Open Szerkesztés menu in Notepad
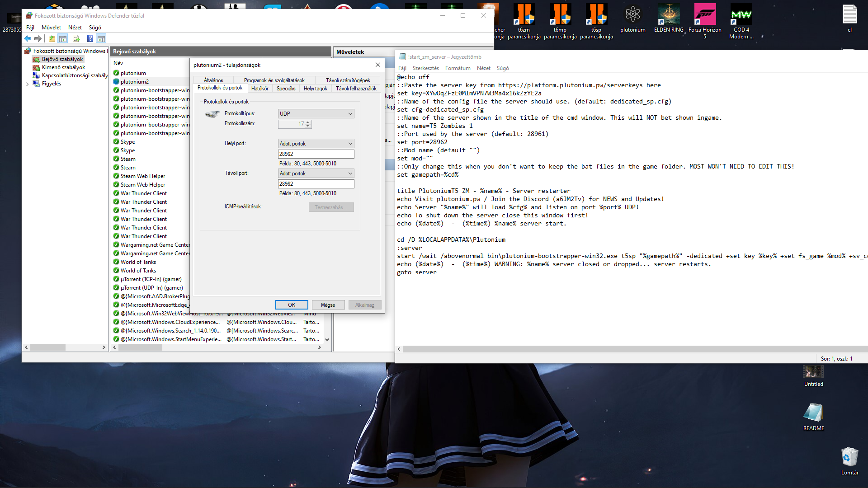Screen dimensions: 868x488 coord(426,68)
